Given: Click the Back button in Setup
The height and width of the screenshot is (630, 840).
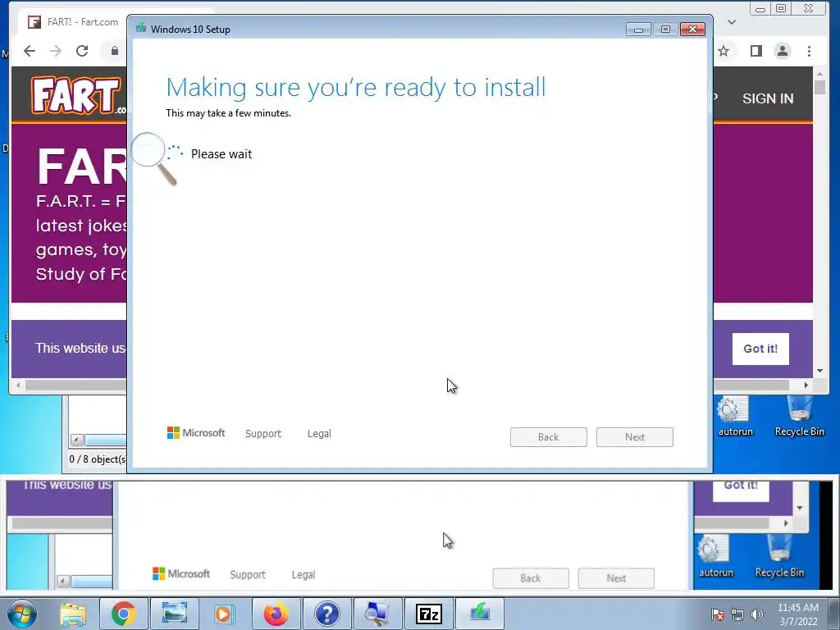Looking at the screenshot, I should pos(549,437).
